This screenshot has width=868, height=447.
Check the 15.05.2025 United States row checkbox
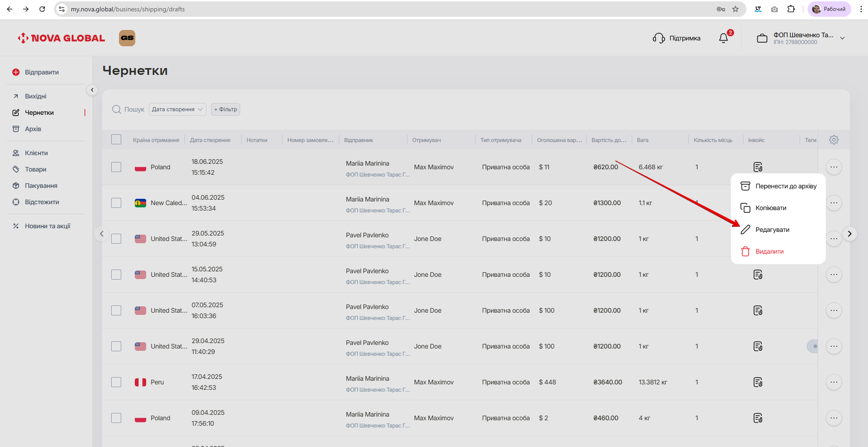click(x=116, y=275)
